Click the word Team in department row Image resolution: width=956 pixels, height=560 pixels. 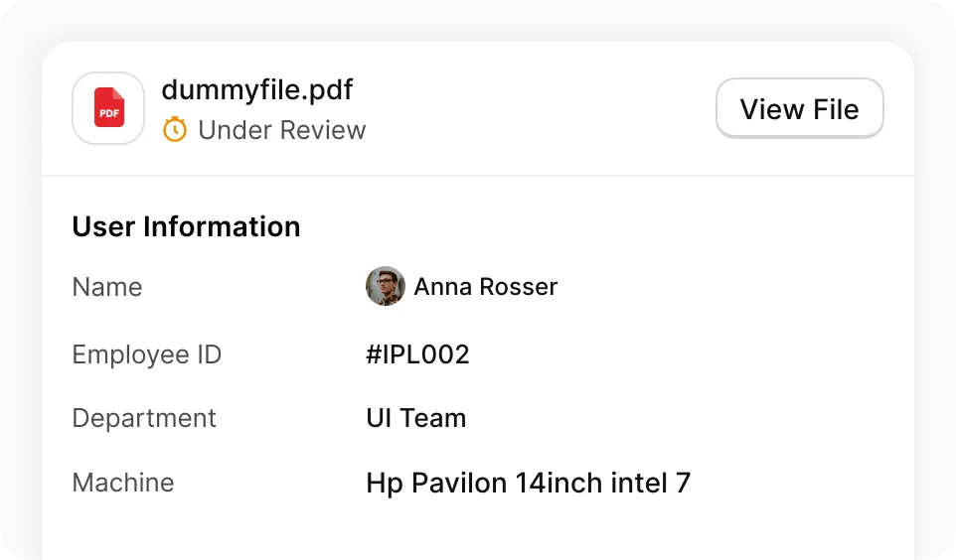[433, 418]
